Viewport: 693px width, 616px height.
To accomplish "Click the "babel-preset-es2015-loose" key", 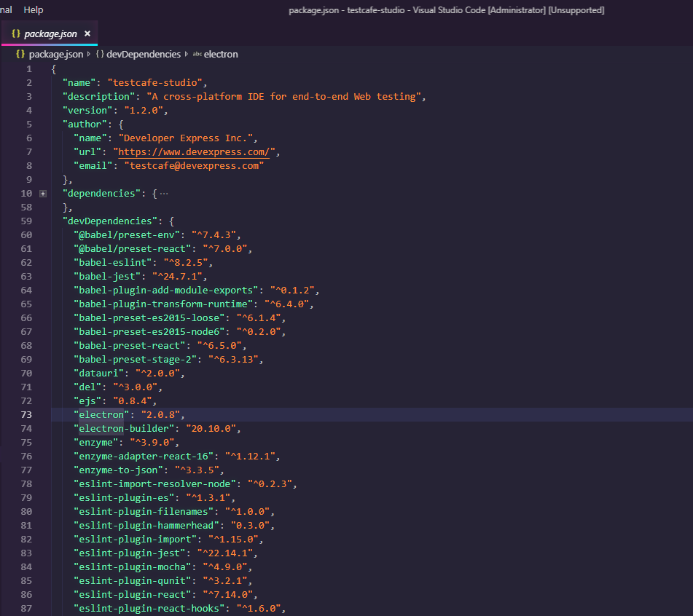I will (149, 318).
